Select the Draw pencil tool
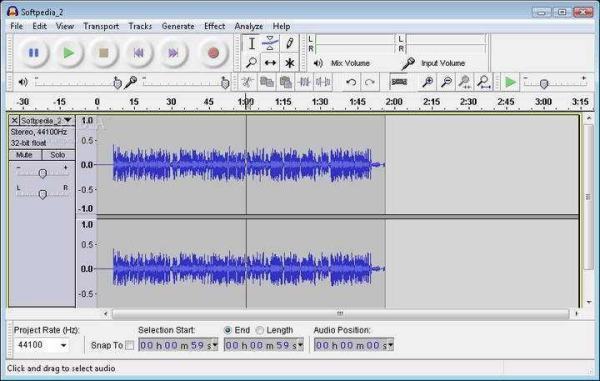The height and width of the screenshot is (381, 600). pyautogui.click(x=289, y=43)
